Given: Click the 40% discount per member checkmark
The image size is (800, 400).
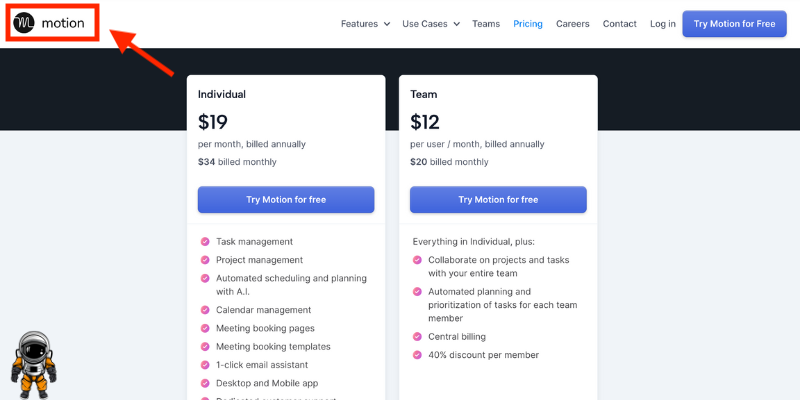Looking at the screenshot, I should 417,355.
